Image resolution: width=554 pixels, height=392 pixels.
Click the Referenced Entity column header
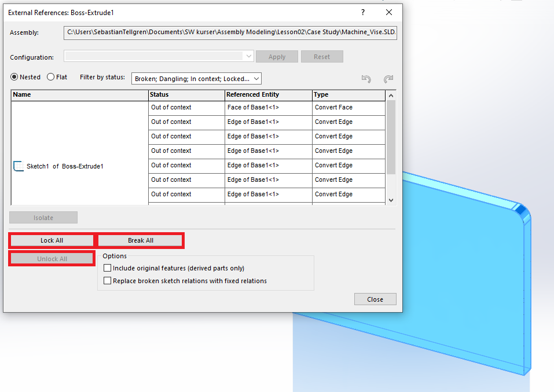(x=268, y=94)
